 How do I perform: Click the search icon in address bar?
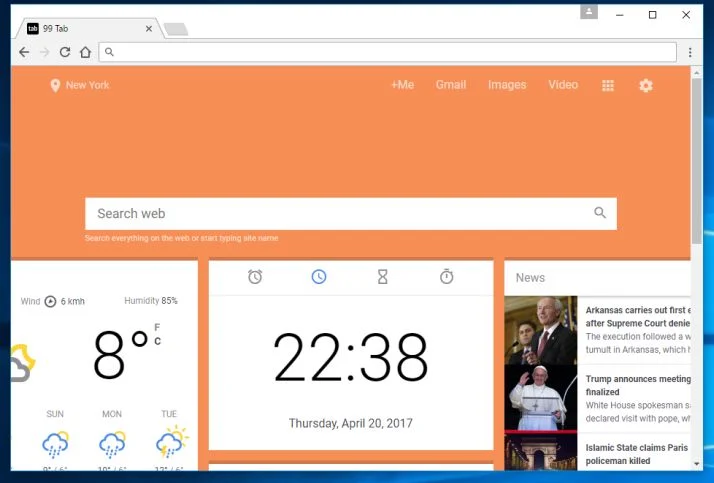(109, 52)
